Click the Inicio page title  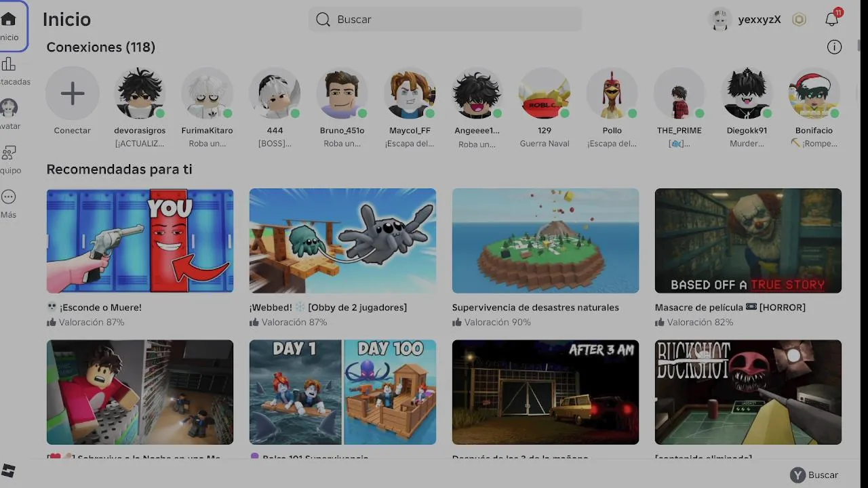coord(66,20)
